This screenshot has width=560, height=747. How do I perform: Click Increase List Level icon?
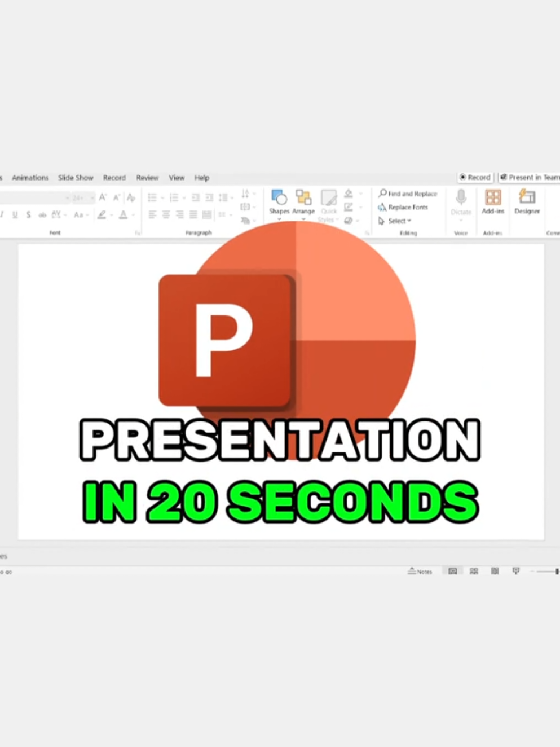click(x=209, y=197)
